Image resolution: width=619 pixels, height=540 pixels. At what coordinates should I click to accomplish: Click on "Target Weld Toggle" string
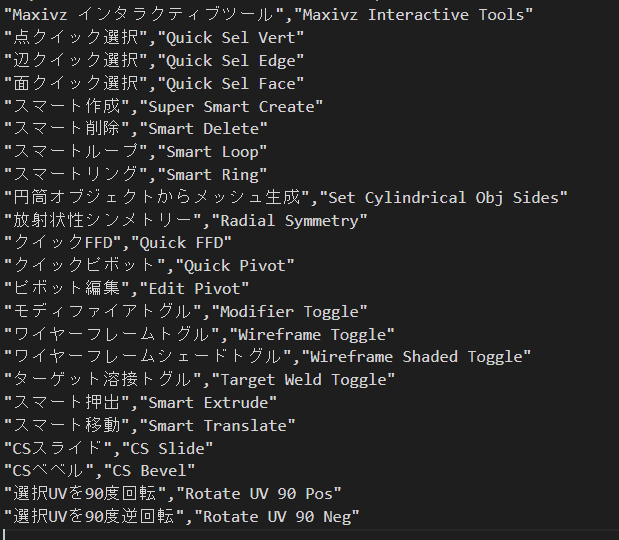click(303, 380)
